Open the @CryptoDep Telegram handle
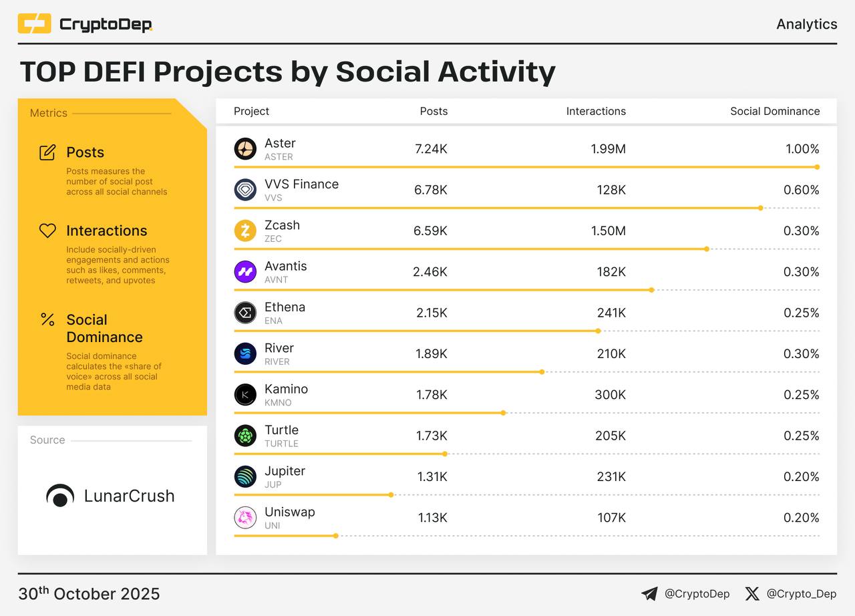Viewport: 855px width, 616px height. [x=697, y=594]
